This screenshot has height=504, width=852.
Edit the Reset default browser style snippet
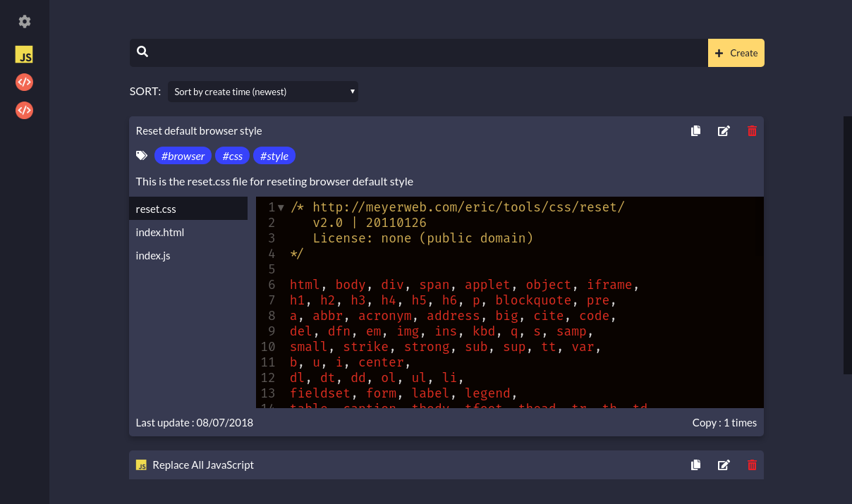pyautogui.click(x=724, y=131)
